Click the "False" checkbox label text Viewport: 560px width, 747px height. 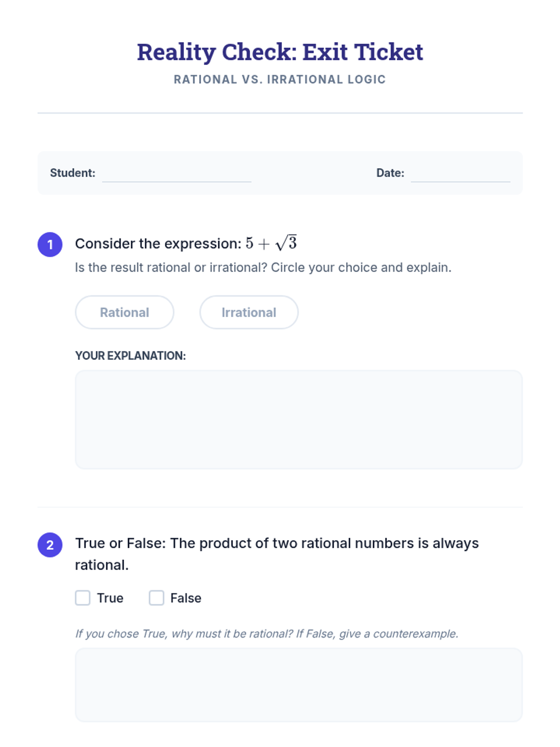click(186, 598)
